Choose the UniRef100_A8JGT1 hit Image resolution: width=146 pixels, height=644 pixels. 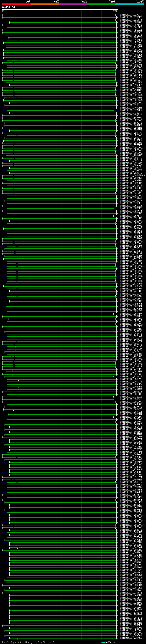131,37
